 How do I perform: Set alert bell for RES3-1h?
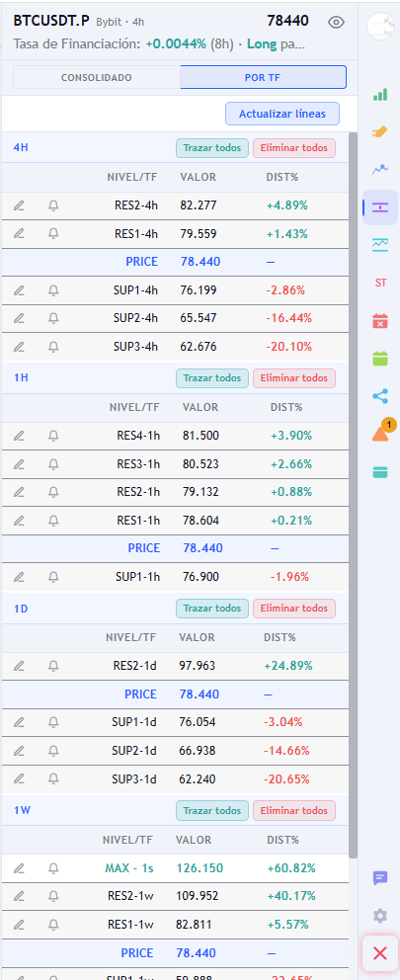point(53,464)
